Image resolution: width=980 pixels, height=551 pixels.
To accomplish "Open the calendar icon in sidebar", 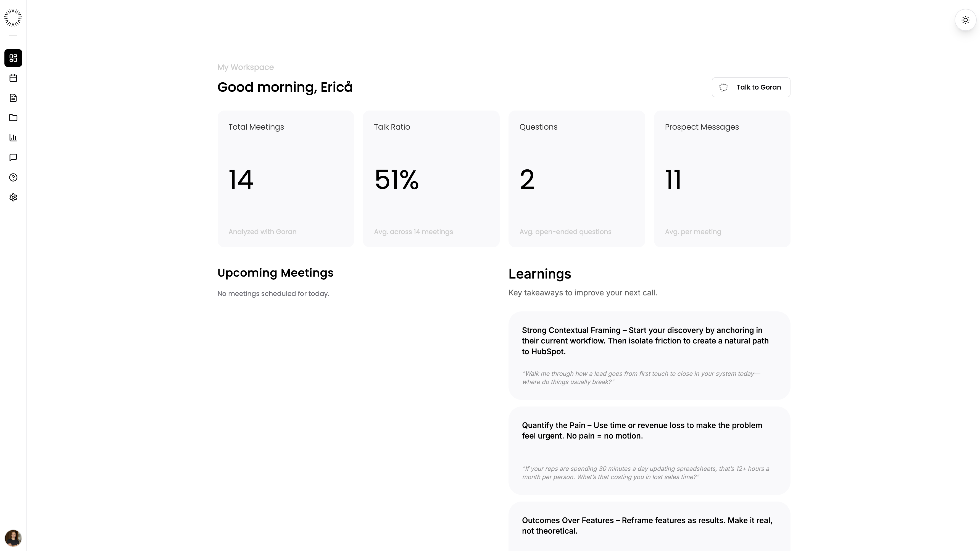I will coord(13,78).
